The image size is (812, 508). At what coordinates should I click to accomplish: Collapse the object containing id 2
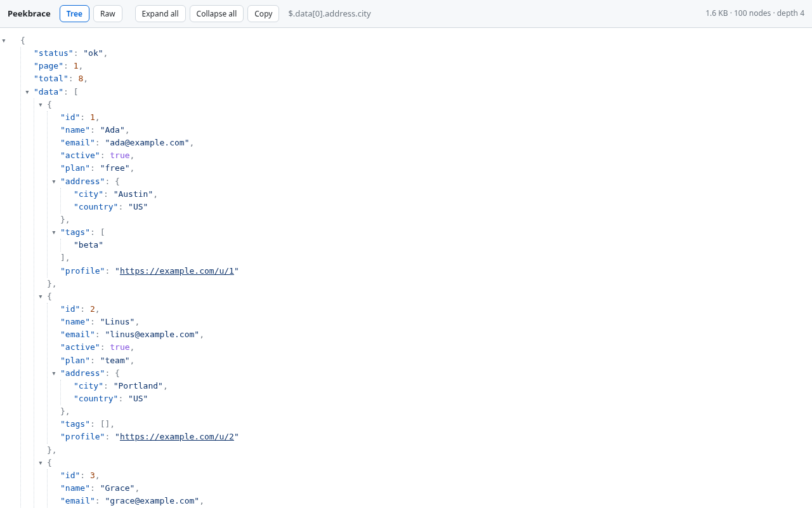pos(41,297)
